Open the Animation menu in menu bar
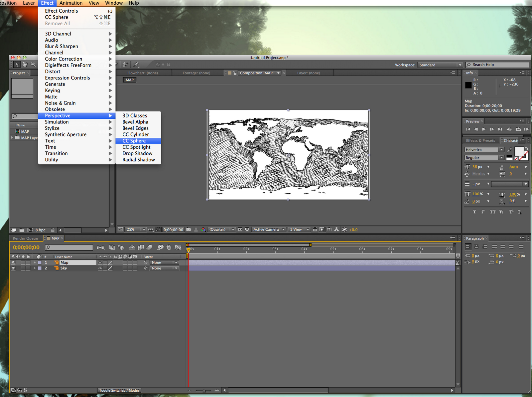This screenshot has width=532, height=397. (x=71, y=3)
